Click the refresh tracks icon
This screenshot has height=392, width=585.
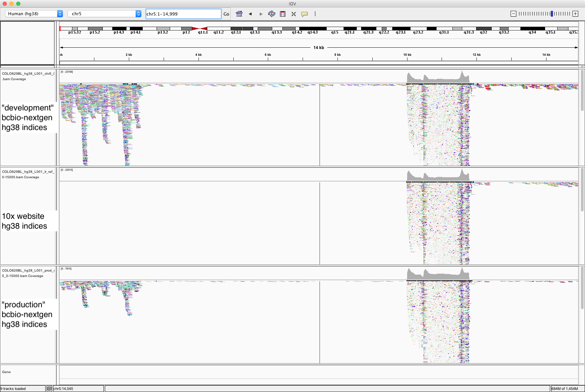tap(272, 14)
